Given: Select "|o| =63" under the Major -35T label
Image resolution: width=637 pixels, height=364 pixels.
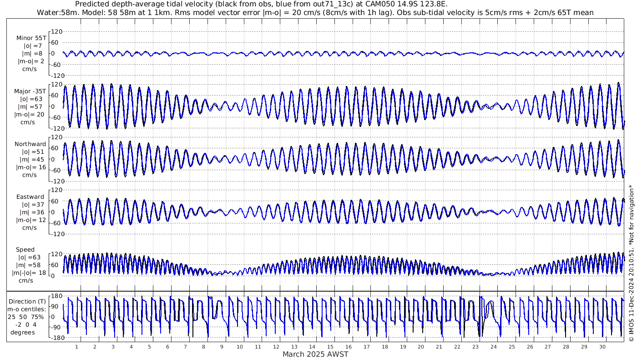Looking at the screenshot, I should 31,99.
